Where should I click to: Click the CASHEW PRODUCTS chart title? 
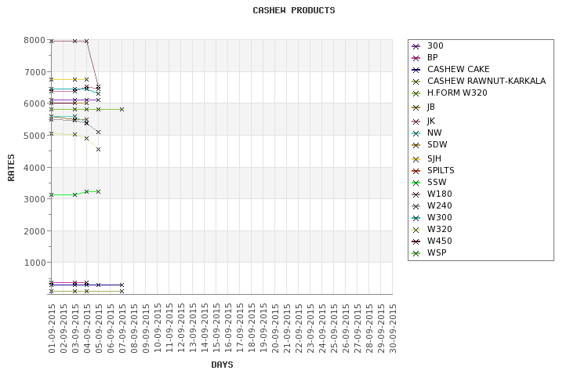pyautogui.click(x=294, y=10)
